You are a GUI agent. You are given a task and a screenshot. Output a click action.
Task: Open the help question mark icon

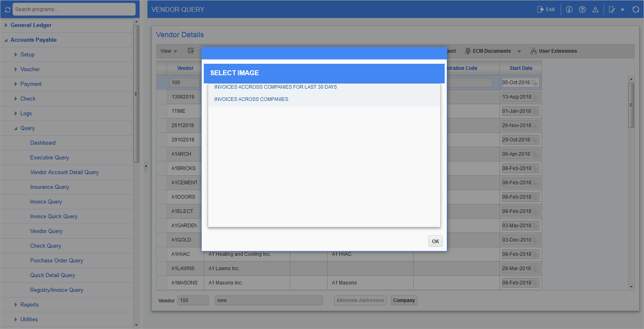coord(582,9)
